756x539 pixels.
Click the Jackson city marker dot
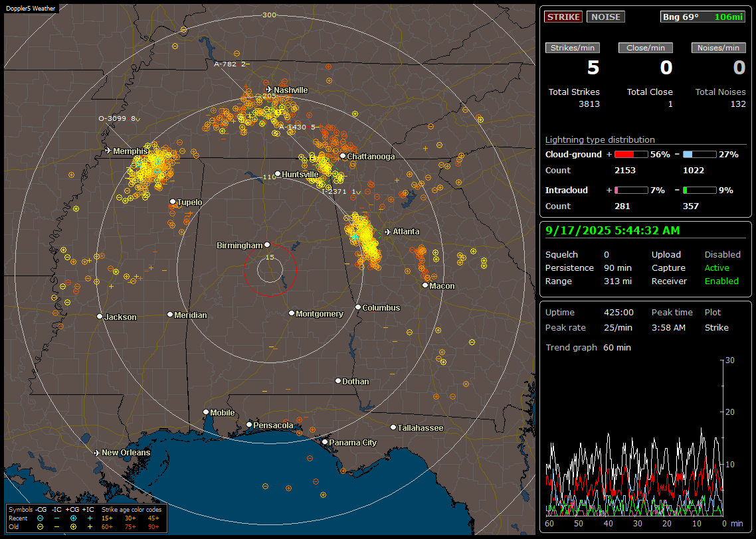[x=100, y=317]
